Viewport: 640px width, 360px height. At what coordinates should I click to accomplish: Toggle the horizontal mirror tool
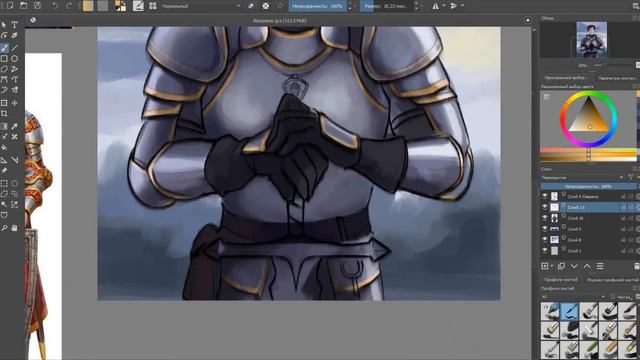click(436, 6)
